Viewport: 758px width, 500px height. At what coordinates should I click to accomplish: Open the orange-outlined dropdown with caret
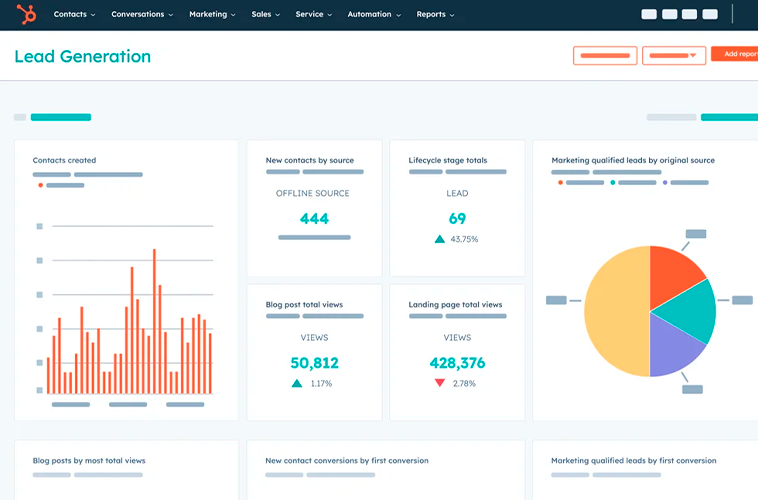pyautogui.click(x=674, y=55)
